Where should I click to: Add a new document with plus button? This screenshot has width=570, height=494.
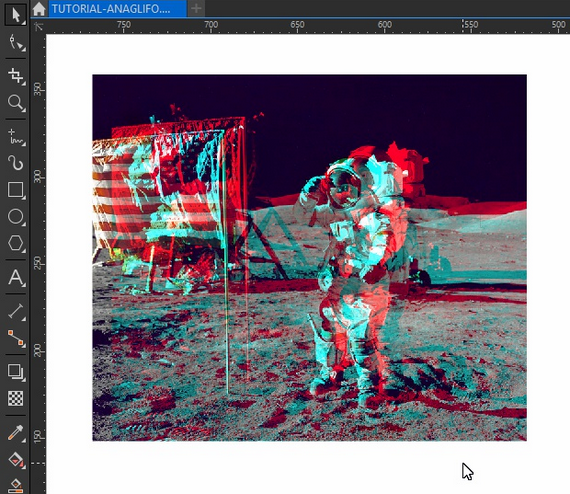tap(196, 8)
